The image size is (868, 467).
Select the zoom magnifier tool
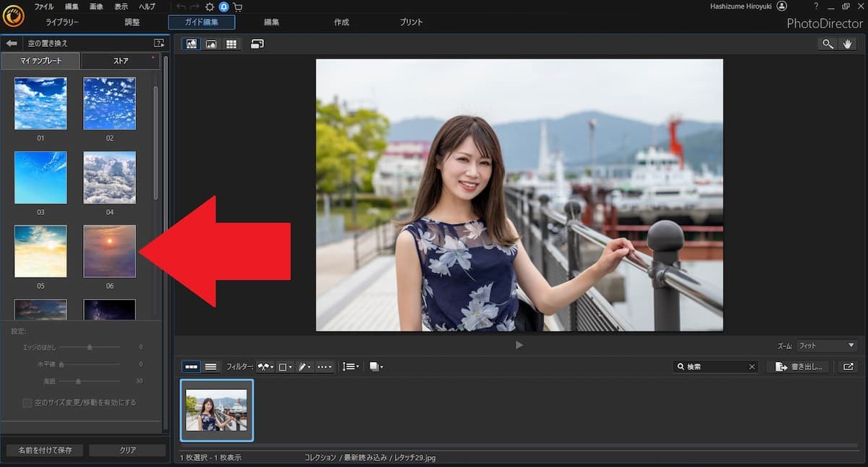coord(827,44)
